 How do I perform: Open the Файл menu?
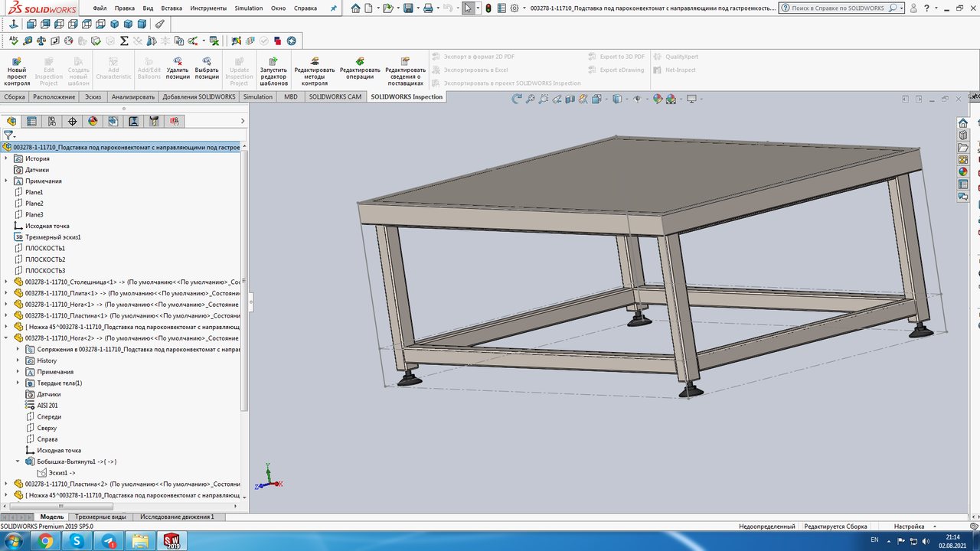[x=100, y=8]
